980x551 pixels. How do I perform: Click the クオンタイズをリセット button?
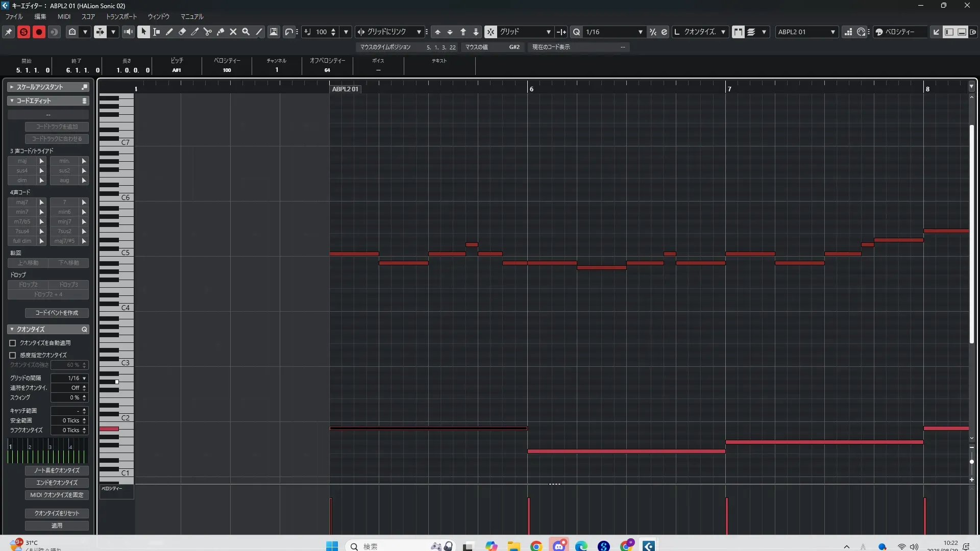point(57,513)
